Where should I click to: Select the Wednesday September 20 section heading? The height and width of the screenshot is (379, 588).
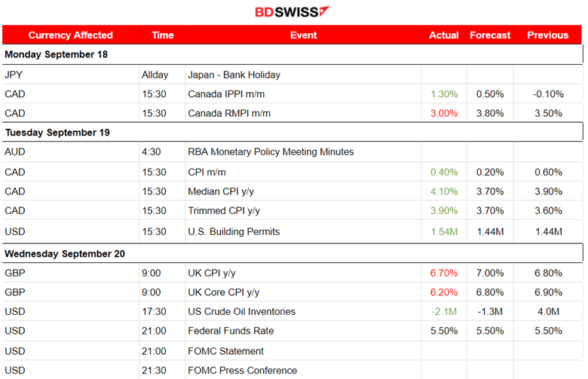coord(68,253)
